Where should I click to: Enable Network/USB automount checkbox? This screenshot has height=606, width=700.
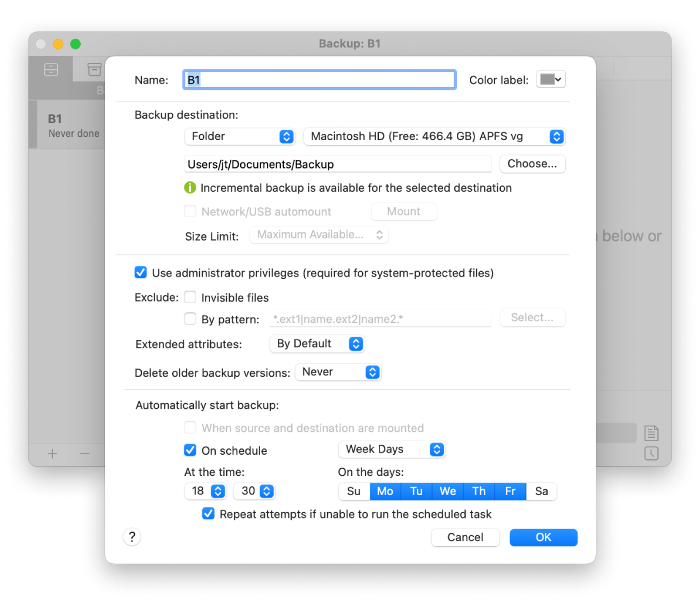[190, 211]
